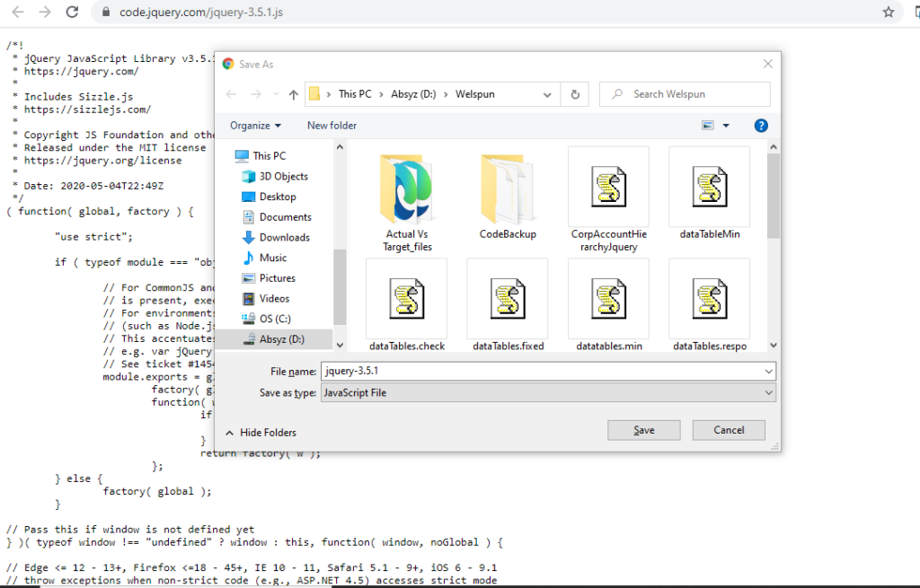Collapse the folder pane with Hide Folders
The image size is (920, 588).
[260, 433]
